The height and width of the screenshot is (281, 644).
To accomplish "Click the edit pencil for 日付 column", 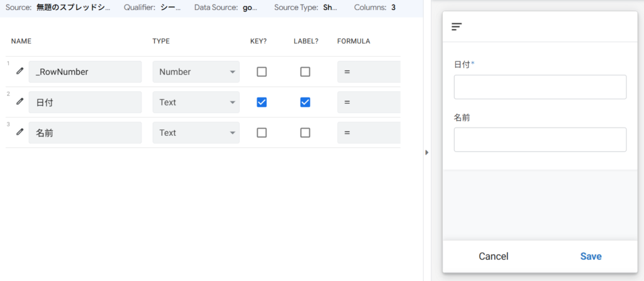I will click(19, 102).
